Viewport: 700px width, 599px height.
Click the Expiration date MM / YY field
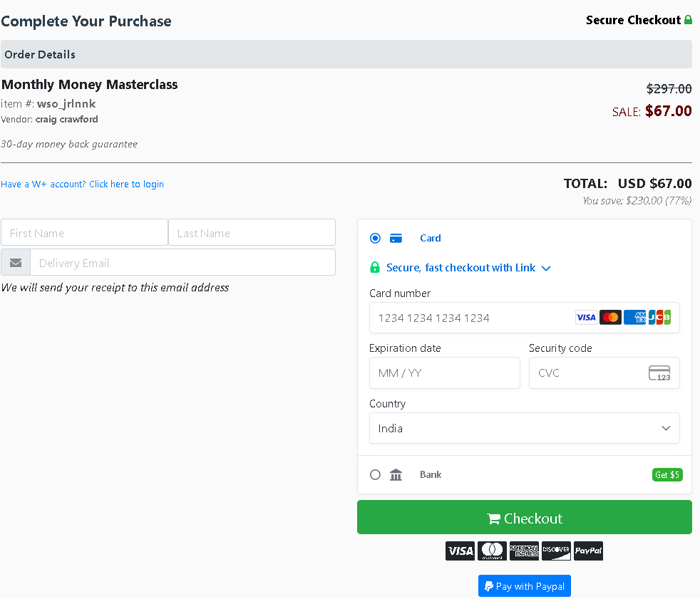pos(444,373)
